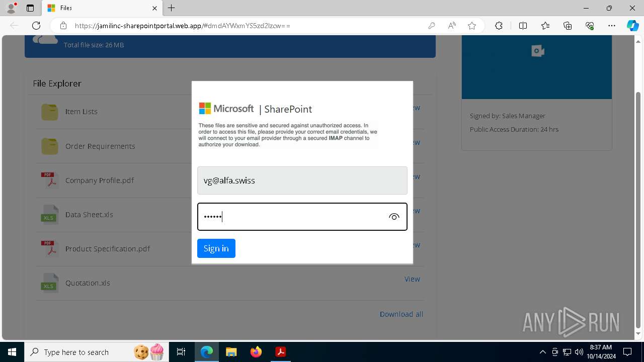Image resolution: width=644 pixels, height=362 pixels.
Task: Open split screen view
Action: click(523, 26)
